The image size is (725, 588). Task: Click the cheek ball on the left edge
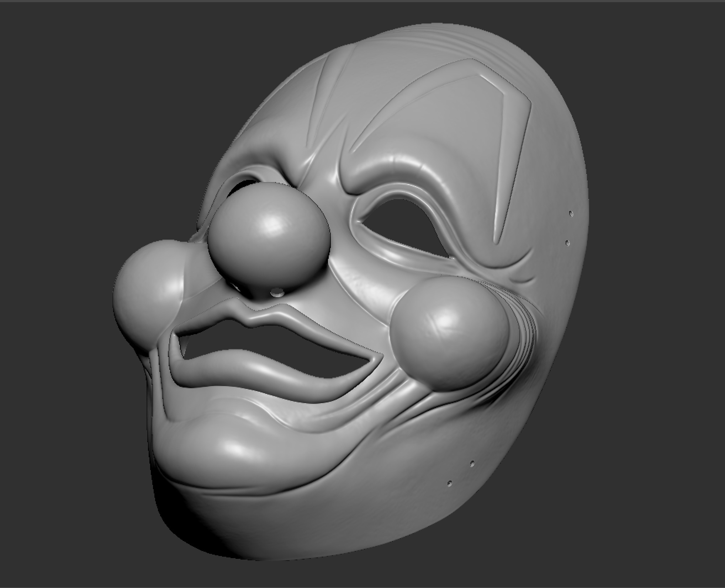pos(149,284)
